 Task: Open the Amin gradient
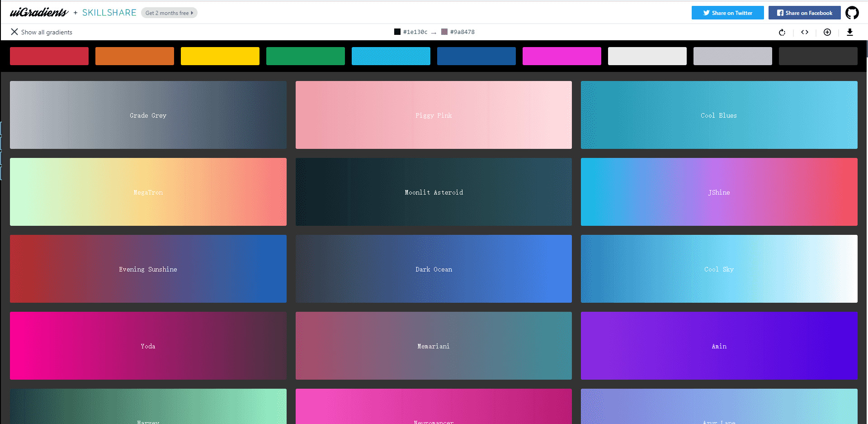click(719, 346)
